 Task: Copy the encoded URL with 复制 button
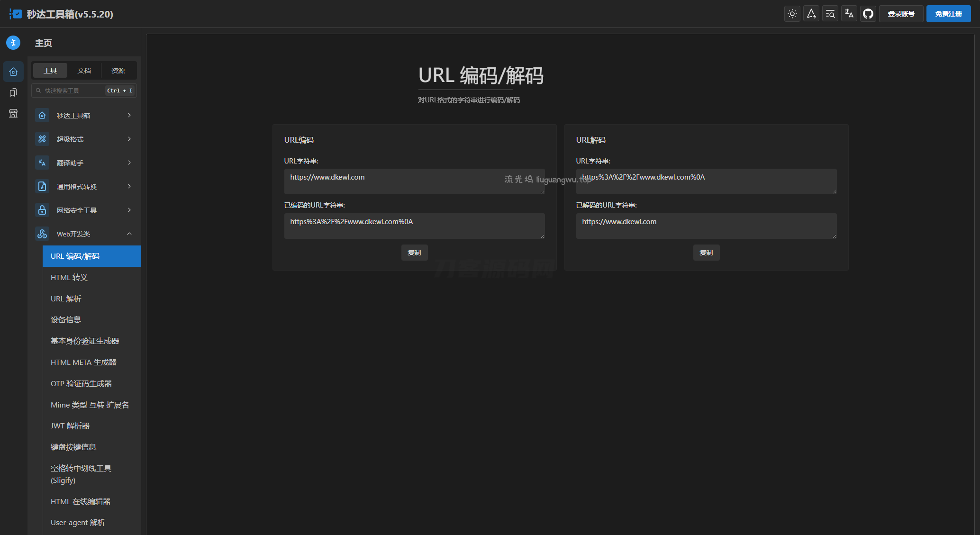coord(414,253)
